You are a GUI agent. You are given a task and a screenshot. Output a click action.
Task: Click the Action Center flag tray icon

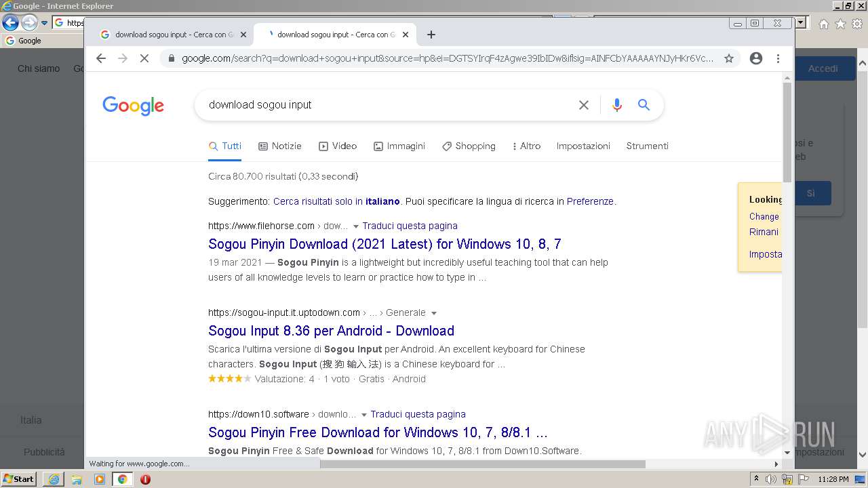pos(804,479)
